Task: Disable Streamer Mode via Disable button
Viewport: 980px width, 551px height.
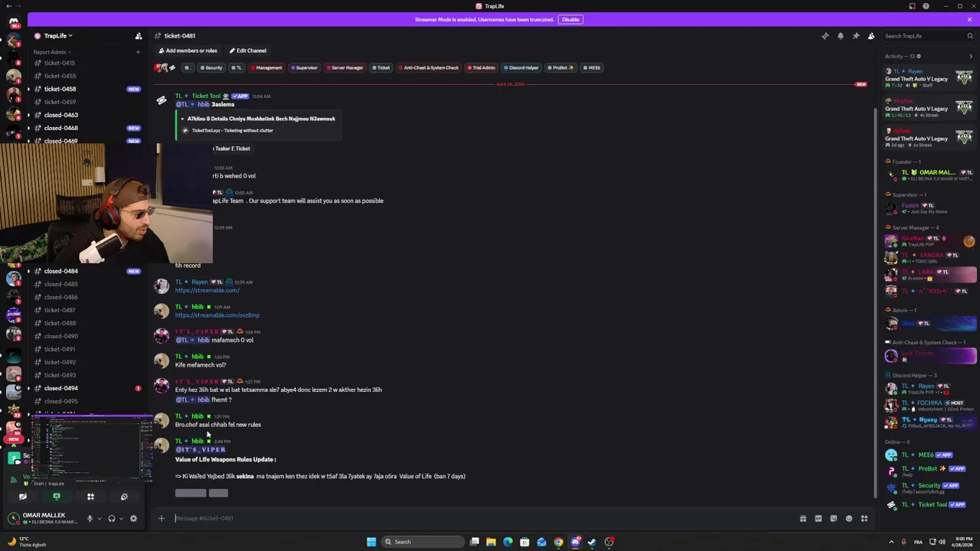Action: (570, 19)
